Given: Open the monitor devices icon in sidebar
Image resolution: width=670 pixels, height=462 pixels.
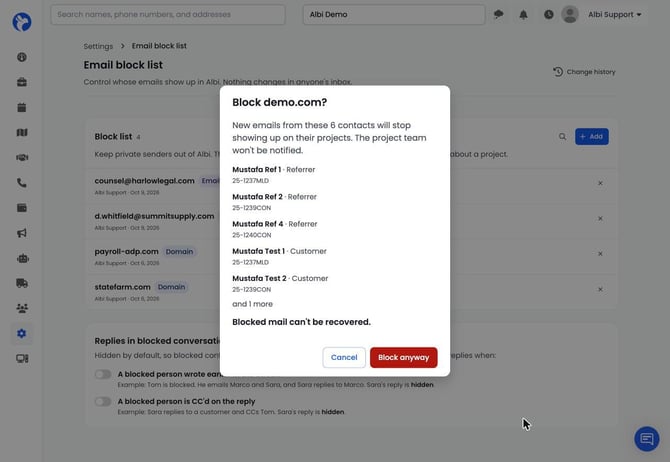Looking at the screenshot, I should pos(22,358).
